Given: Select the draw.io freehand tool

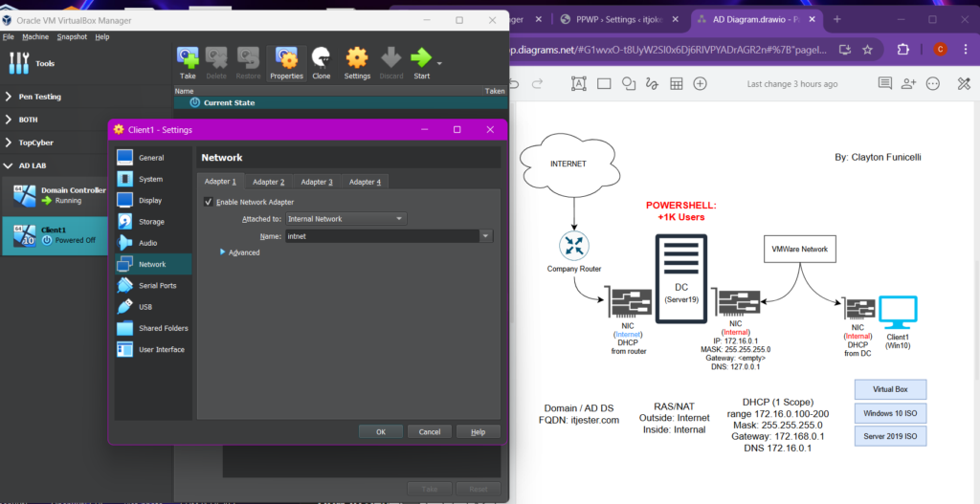Looking at the screenshot, I should 653,84.
